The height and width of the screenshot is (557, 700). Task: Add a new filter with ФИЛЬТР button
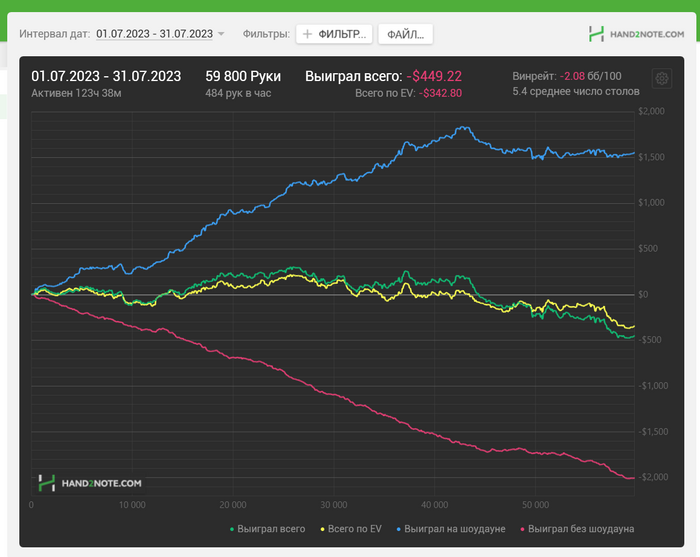pos(334,34)
